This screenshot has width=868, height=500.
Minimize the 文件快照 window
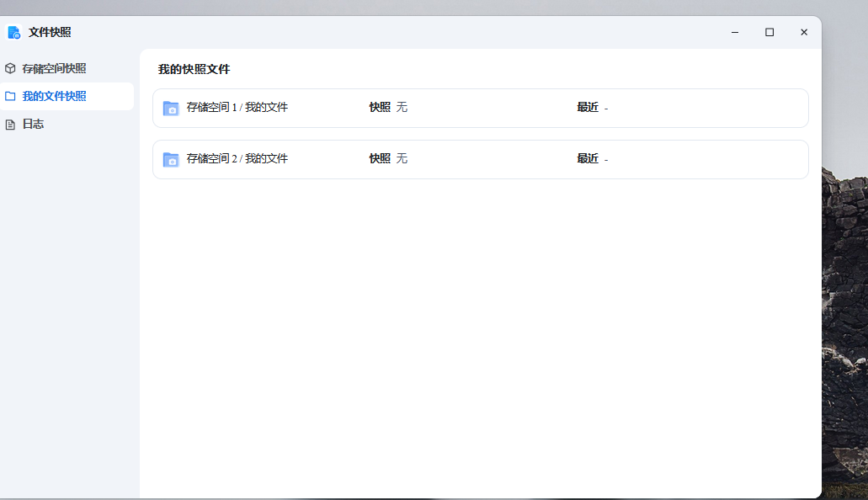[x=735, y=32]
